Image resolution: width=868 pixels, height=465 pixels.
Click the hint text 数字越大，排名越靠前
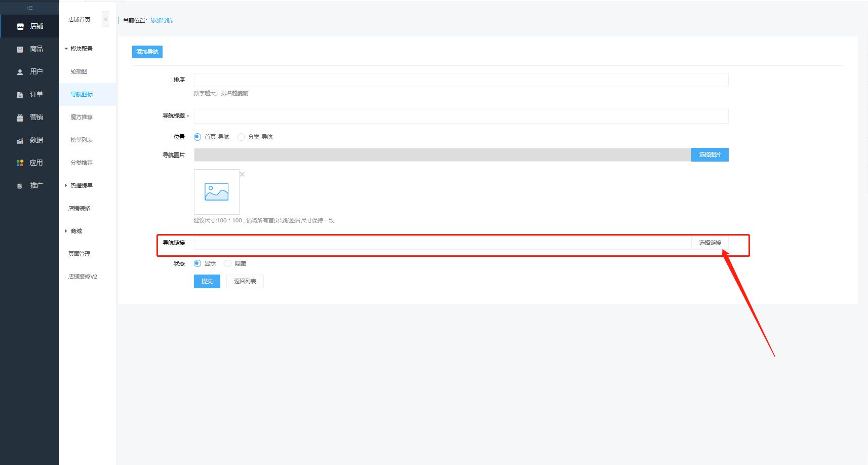tap(221, 93)
